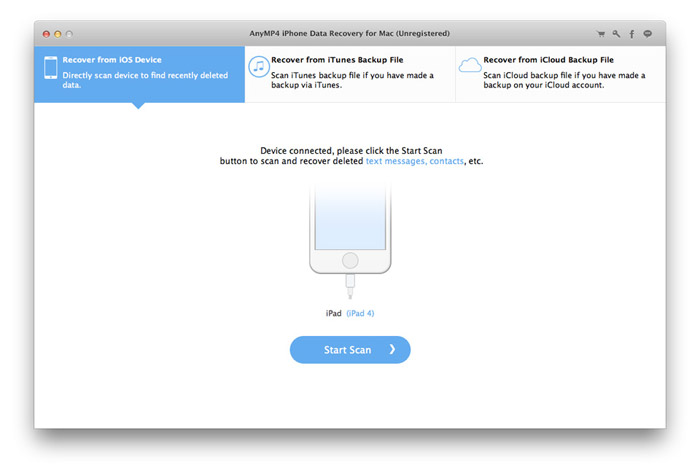Click the (iPad 4) device model link
The height and width of the screenshot is (476, 700).
pos(360,313)
